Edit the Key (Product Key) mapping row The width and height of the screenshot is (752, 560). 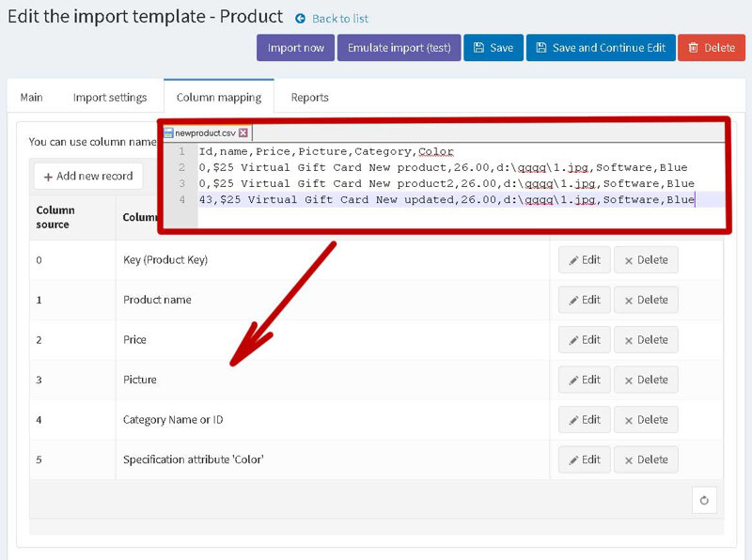tap(584, 260)
